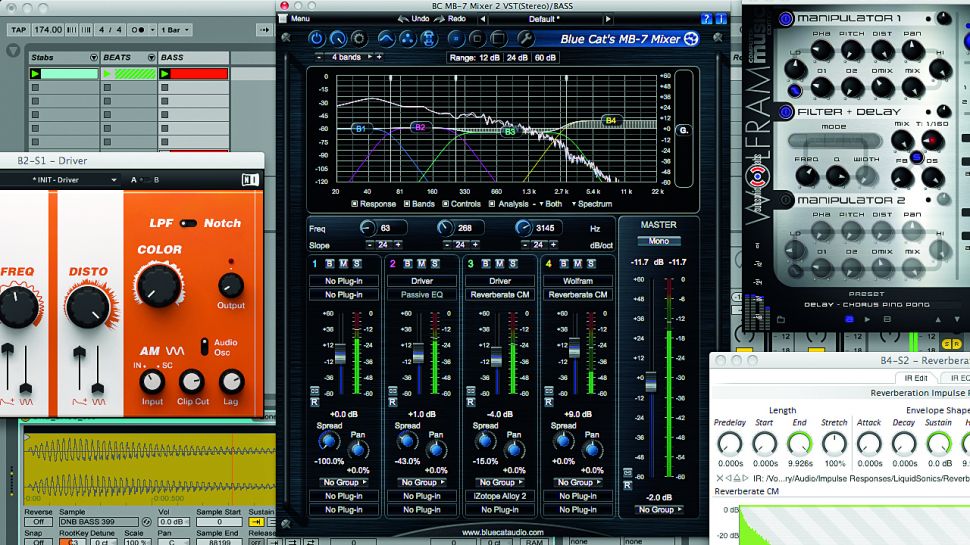Click band 2 link icon above R
This screenshot has width=970, height=545.
pos(392,391)
